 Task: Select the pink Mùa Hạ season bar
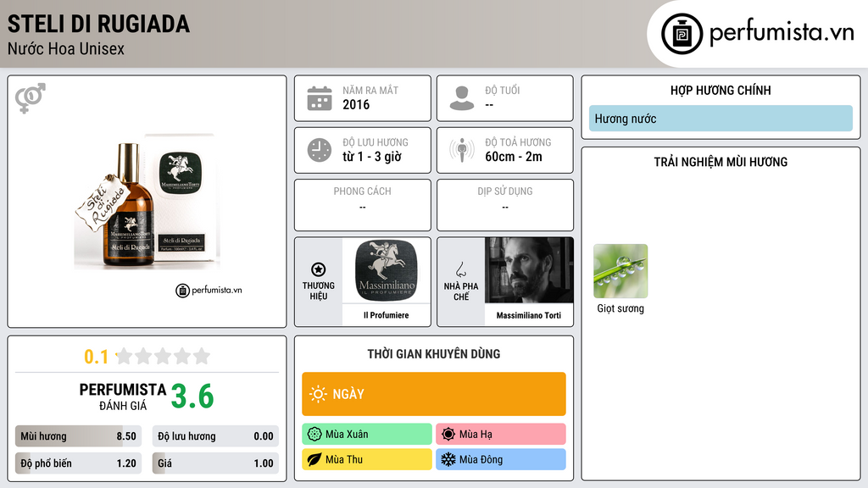coord(501,435)
